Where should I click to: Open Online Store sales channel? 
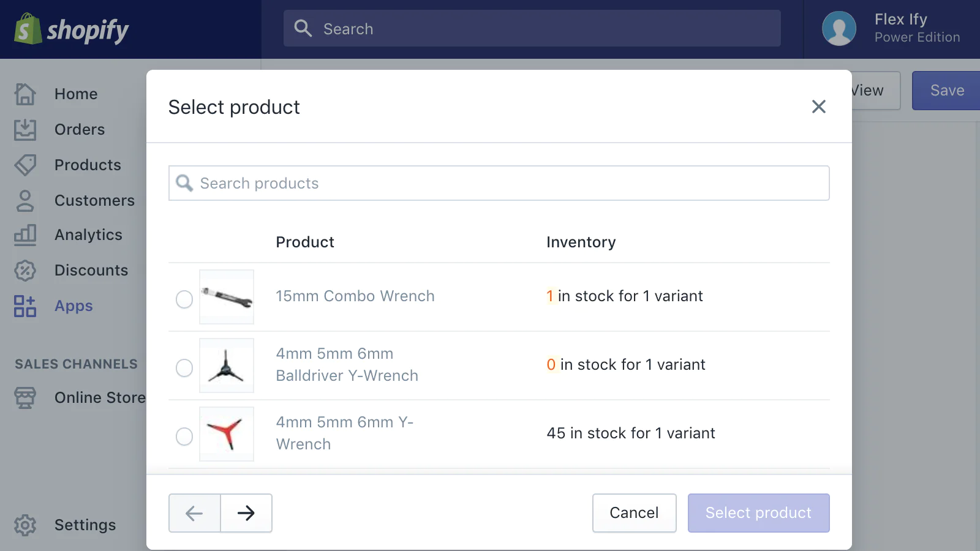point(100,398)
